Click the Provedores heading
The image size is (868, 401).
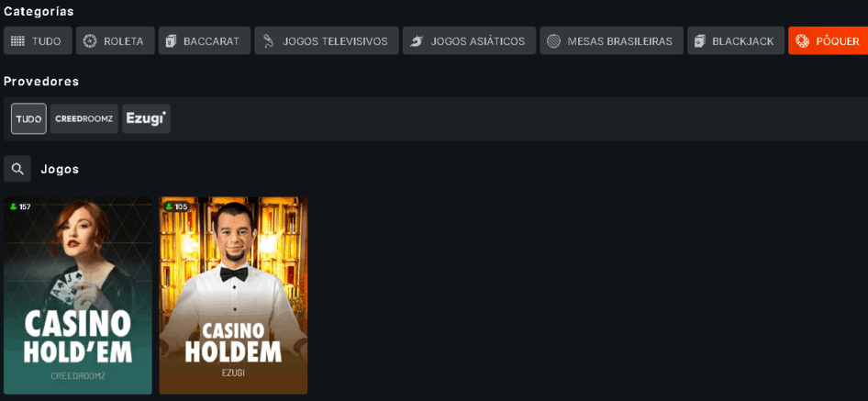41,82
